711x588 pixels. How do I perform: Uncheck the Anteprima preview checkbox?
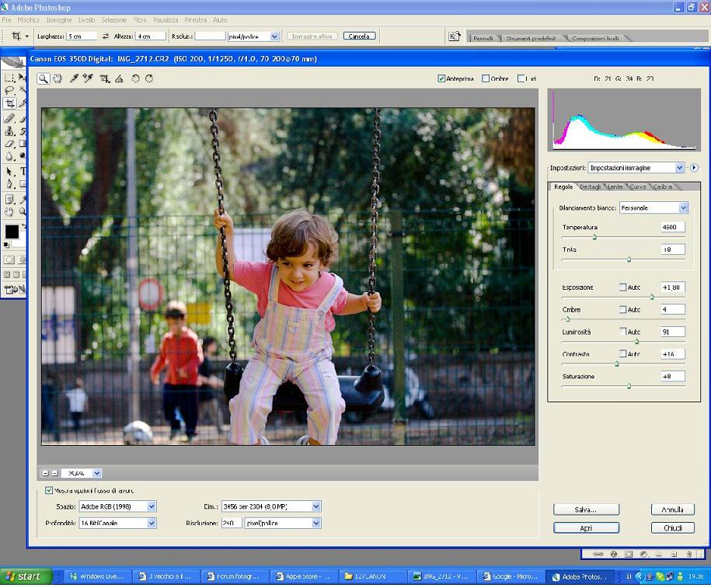pyautogui.click(x=441, y=78)
